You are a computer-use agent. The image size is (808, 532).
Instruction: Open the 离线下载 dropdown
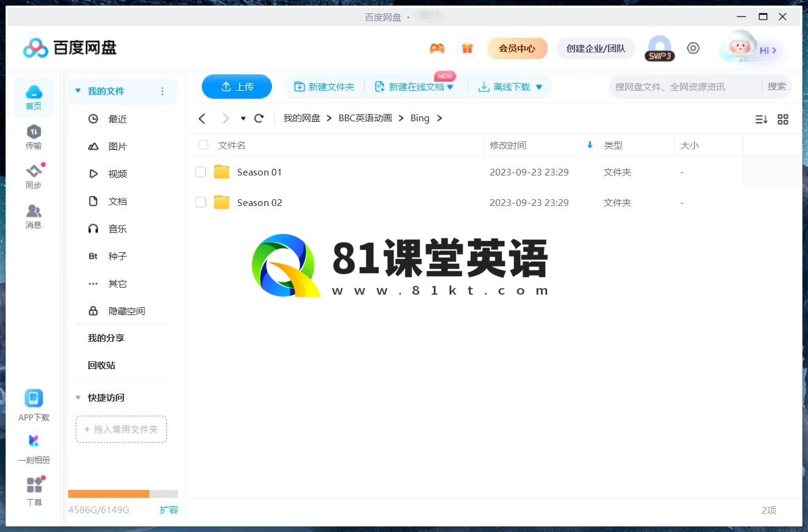(x=538, y=87)
